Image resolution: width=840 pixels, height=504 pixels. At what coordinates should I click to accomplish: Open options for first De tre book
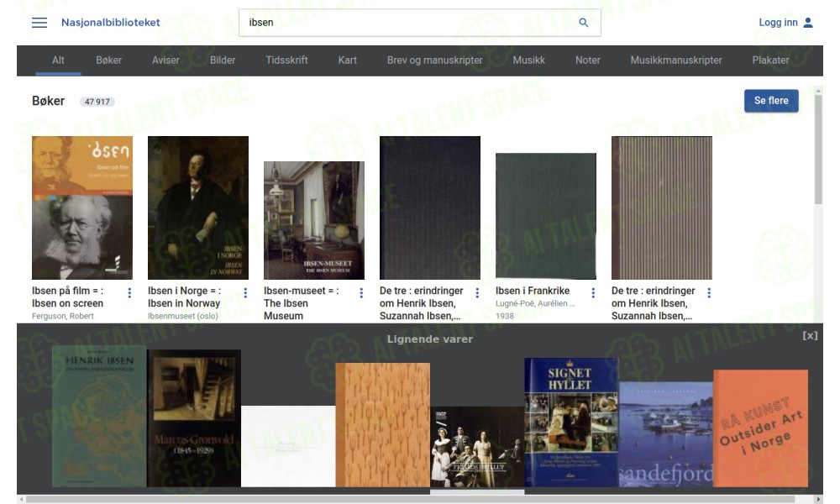click(477, 293)
